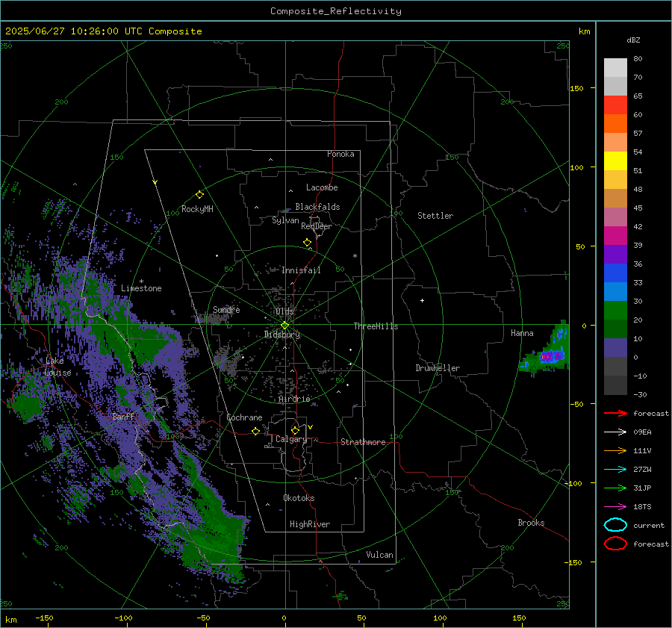Click the Strathmore label
The height and width of the screenshot is (628, 672).
pos(363,442)
